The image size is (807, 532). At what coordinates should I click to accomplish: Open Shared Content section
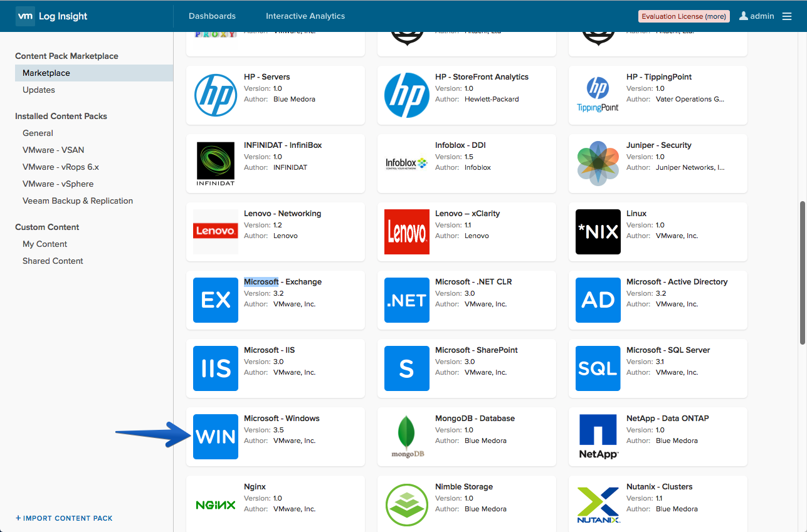click(x=53, y=261)
